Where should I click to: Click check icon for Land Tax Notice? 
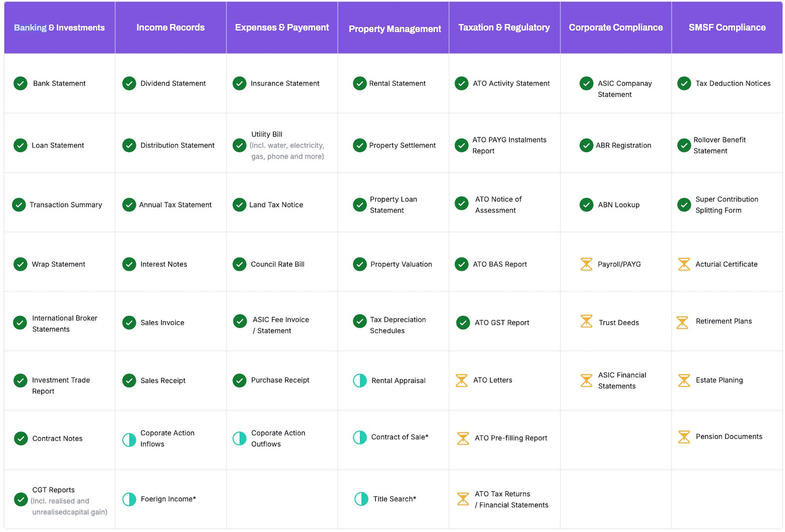coord(239,205)
